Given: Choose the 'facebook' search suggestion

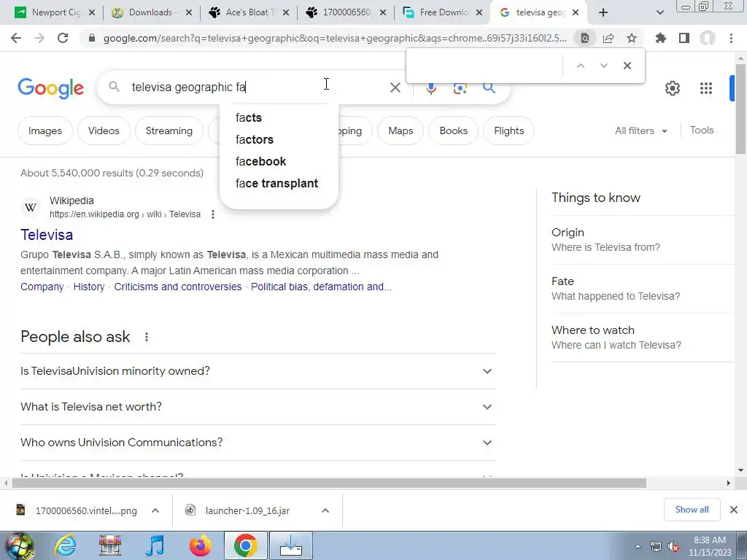Looking at the screenshot, I should (x=279, y=161).
